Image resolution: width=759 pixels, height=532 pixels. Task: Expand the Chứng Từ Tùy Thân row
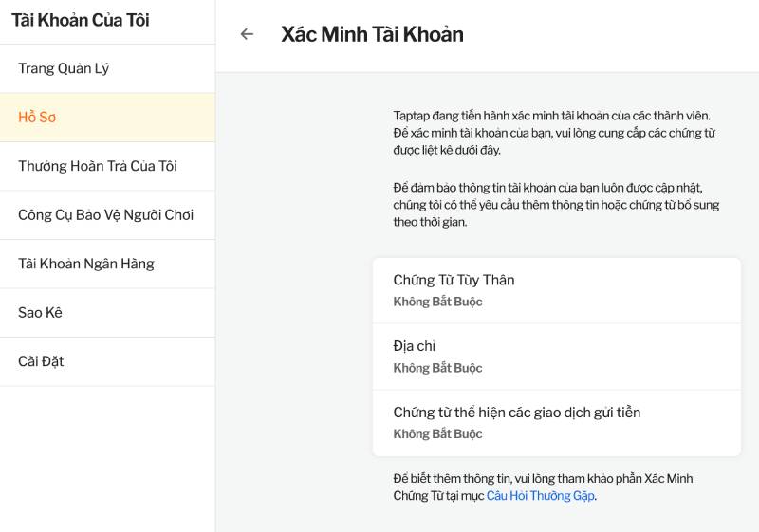point(556,290)
